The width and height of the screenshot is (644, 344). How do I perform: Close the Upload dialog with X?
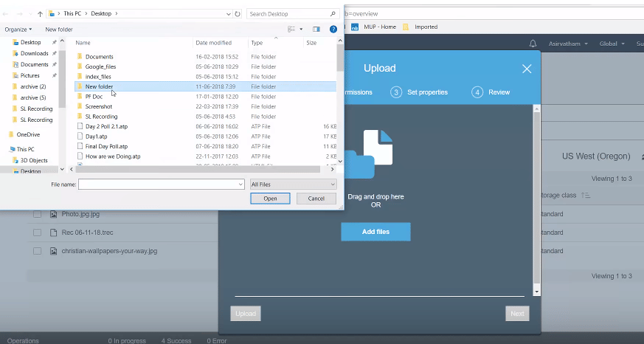527,69
